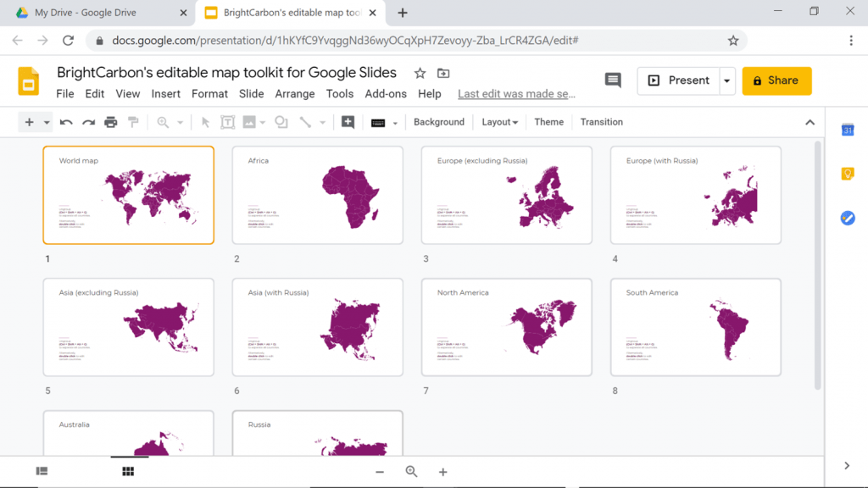Open the Present dropdown arrow
The height and width of the screenshot is (488, 868).
point(726,80)
